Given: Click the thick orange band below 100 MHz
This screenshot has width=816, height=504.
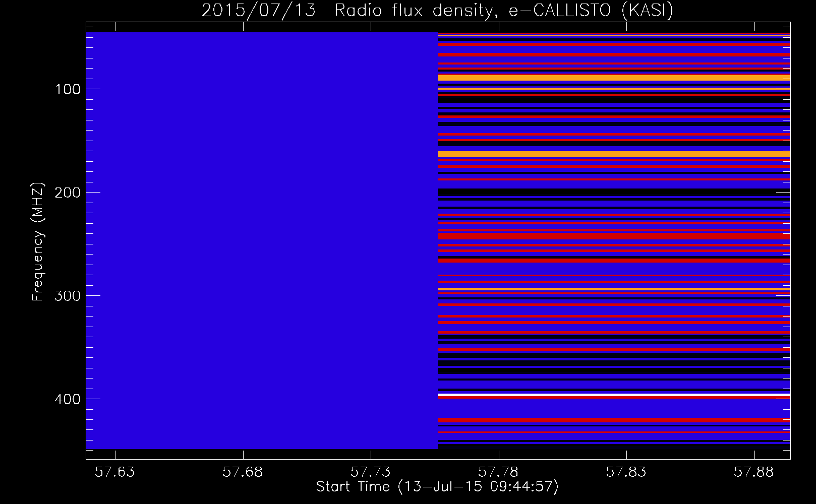Looking at the screenshot, I should (x=614, y=78).
